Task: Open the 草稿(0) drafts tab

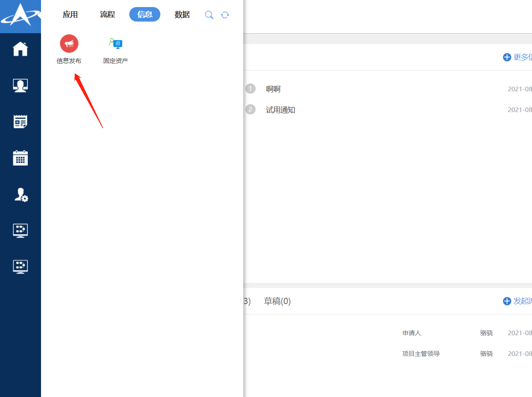Action: tap(277, 301)
